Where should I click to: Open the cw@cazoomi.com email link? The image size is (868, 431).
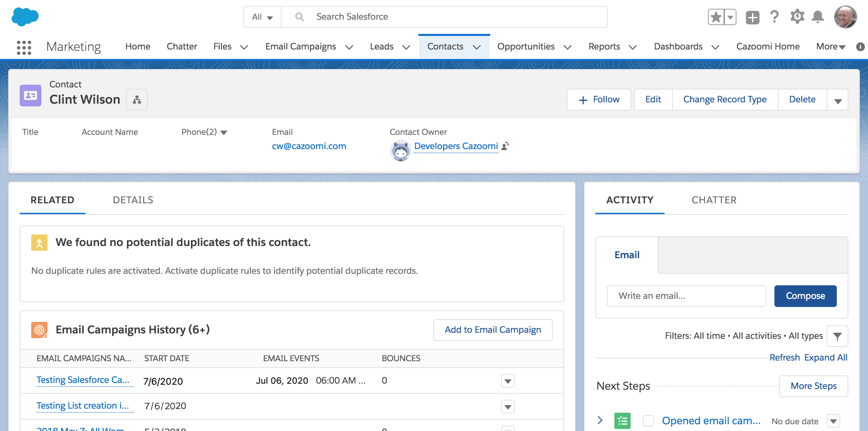(309, 146)
